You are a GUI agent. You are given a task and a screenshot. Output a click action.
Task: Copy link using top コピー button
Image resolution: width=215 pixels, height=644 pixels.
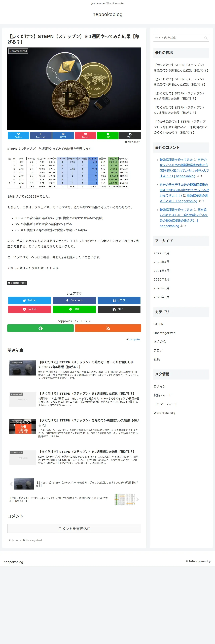pyautogui.click(x=130, y=135)
